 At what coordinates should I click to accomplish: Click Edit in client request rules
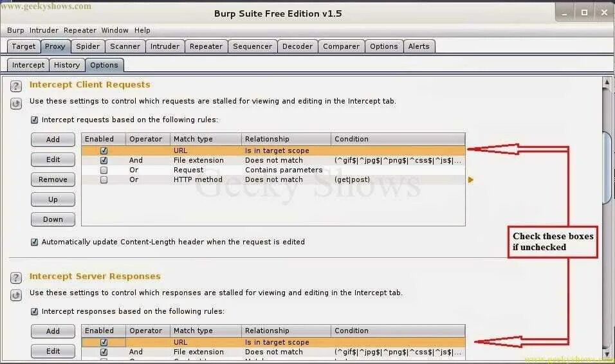[x=53, y=159]
